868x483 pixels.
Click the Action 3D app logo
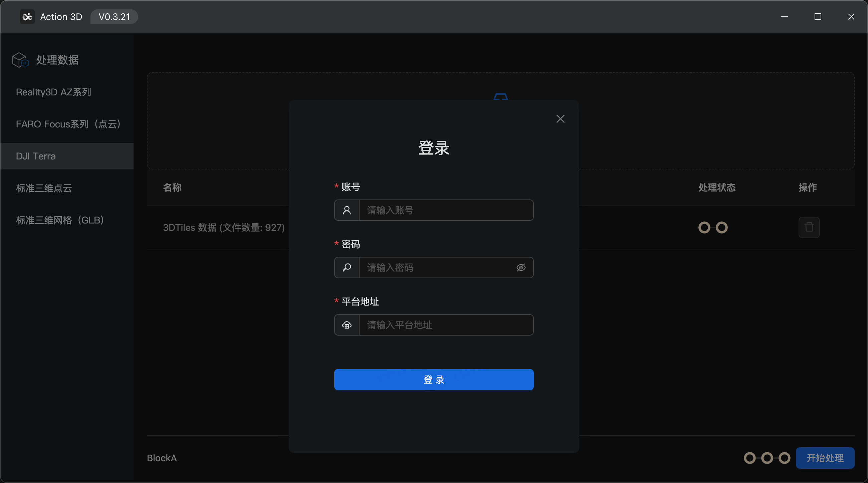click(27, 16)
